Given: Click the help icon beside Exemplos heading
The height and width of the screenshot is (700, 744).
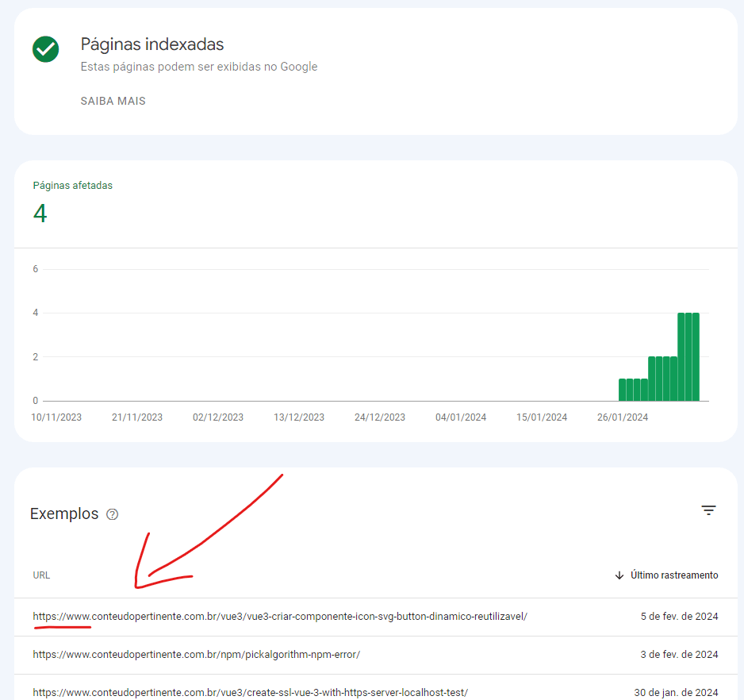Looking at the screenshot, I should pyautogui.click(x=112, y=514).
